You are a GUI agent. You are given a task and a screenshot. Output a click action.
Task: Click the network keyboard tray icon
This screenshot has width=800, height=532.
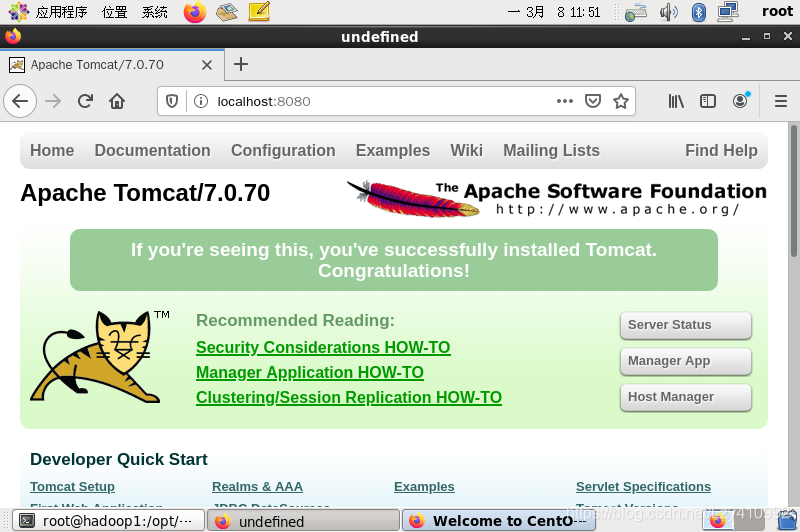pos(636,12)
